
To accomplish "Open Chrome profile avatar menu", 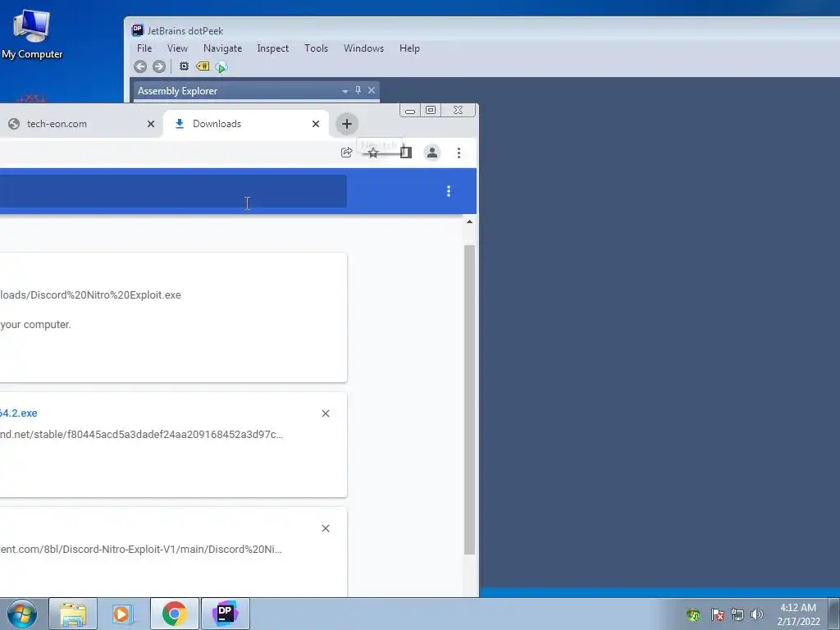I will pyautogui.click(x=431, y=153).
